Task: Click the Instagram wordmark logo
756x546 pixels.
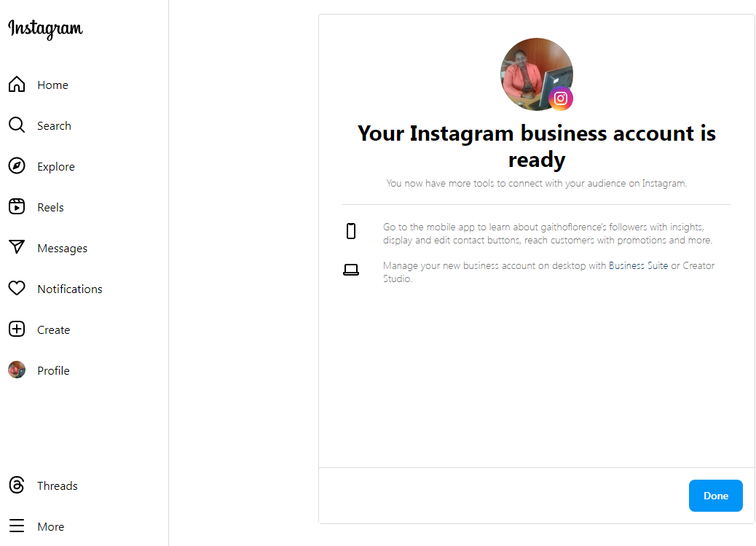Action: click(44, 29)
